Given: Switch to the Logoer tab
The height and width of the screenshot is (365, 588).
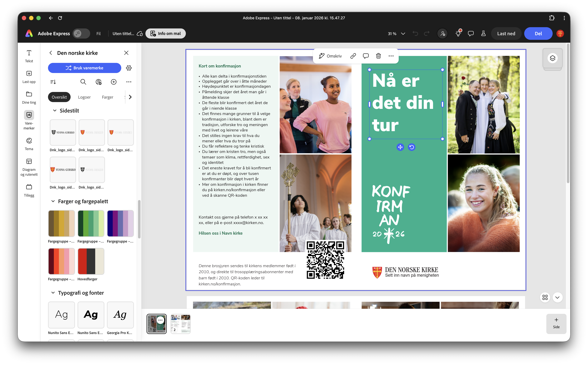Looking at the screenshot, I should pyautogui.click(x=84, y=97).
